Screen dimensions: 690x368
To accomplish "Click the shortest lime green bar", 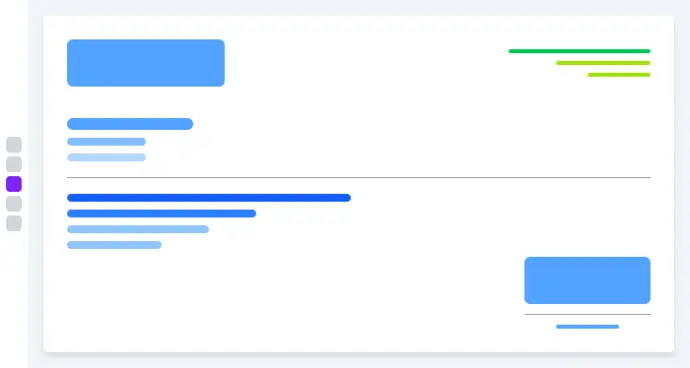I will [x=619, y=75].
